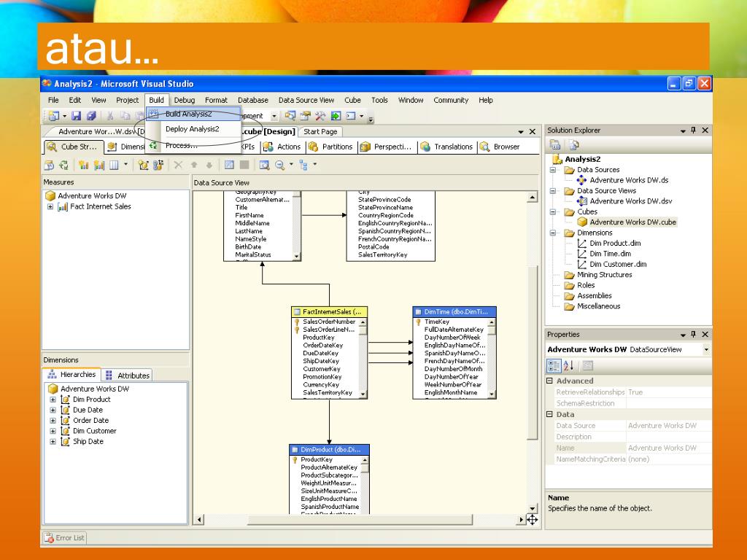
Task: Click the Find Table magnifier icon
Action: (x=264, y=165)
